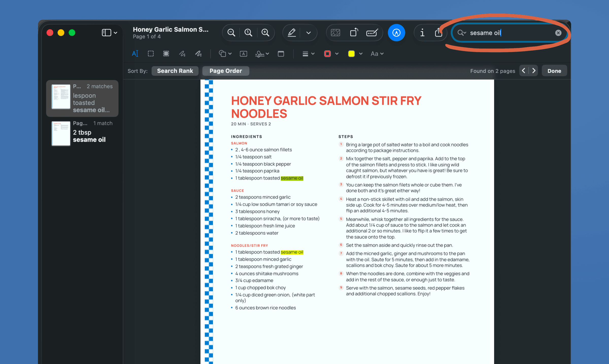This screenshot has width=609, height=364.
Task: Open the yellow Fill Color swatch
Action: [x=351, y=53]
